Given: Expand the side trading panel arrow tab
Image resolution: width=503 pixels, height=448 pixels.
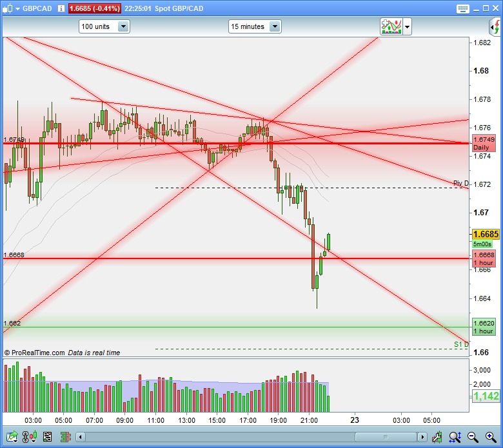Looking at the screenshot, I should tap(496, 27).
